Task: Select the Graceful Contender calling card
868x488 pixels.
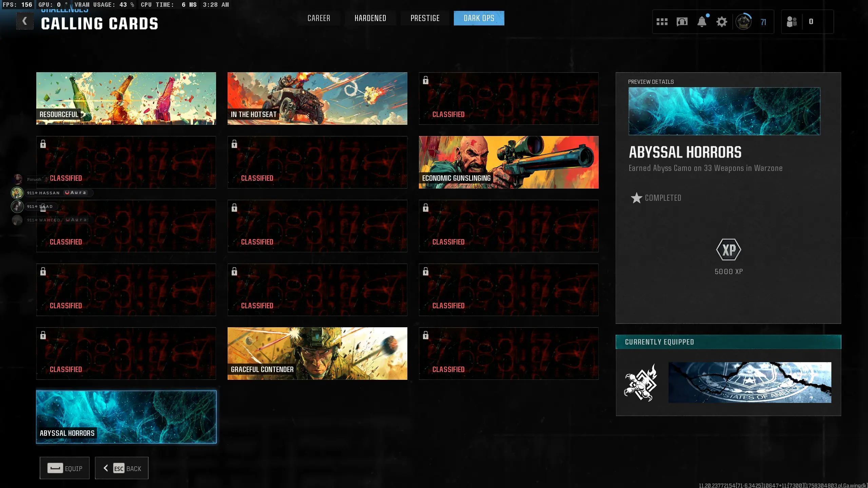Action: point(317,353)
